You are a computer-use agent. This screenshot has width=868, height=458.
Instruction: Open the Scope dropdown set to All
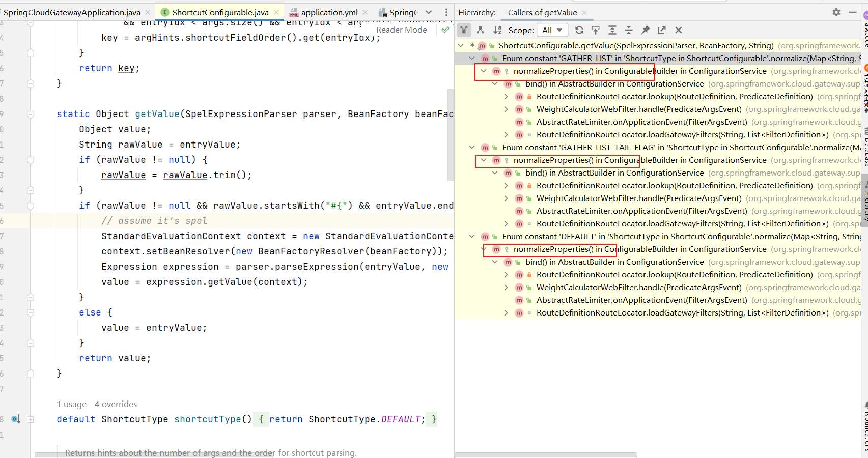(x=552, y=30)
